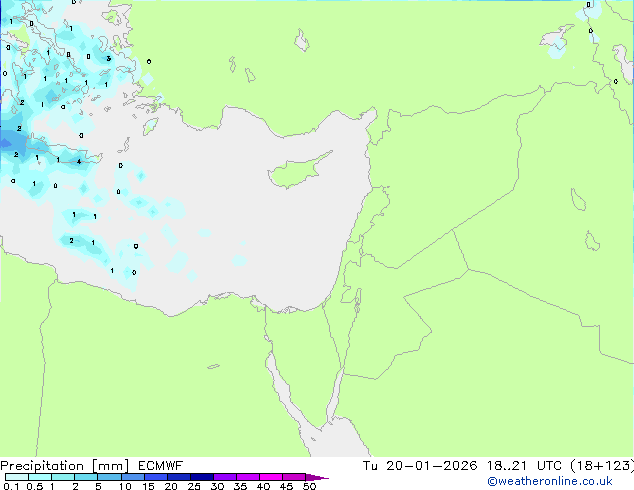Click the 'Precipitation' title word
The height and width of the screenshot is (490, 634).
(42, 466)
